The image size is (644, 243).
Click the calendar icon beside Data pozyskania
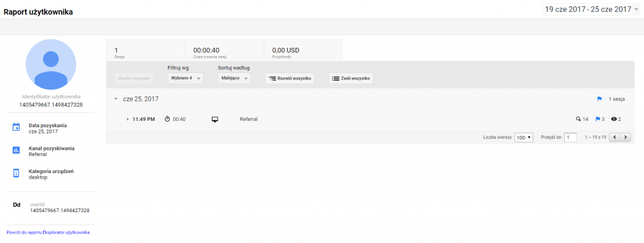point(16,128)
